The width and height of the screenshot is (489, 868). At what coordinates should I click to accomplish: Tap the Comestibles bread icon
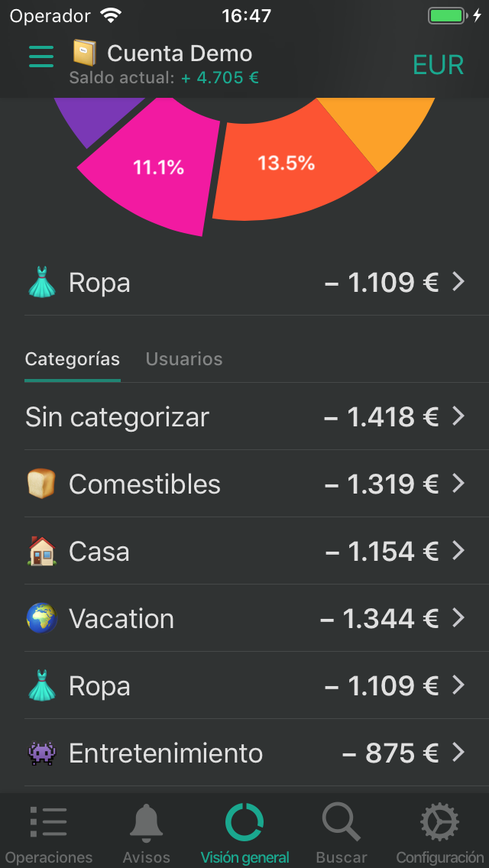[41, 484]
